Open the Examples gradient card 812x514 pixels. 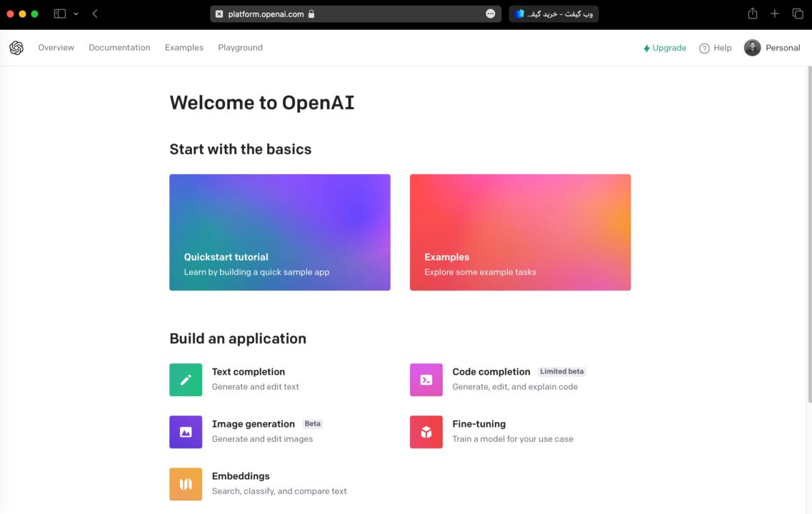pyautogui.click(x=520, y=233)
